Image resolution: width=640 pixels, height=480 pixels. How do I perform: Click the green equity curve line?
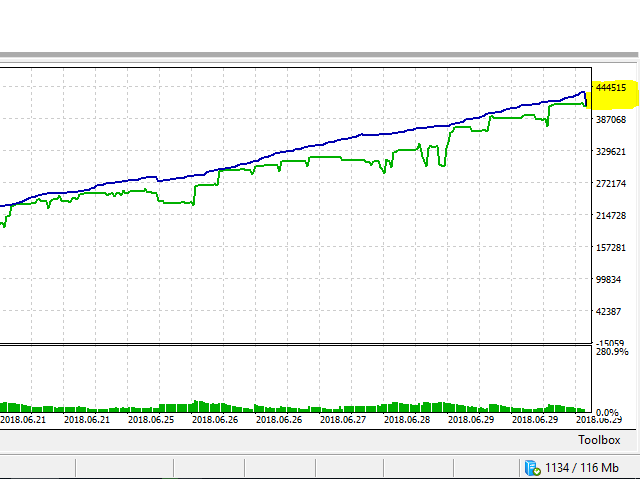coord(340,158)
